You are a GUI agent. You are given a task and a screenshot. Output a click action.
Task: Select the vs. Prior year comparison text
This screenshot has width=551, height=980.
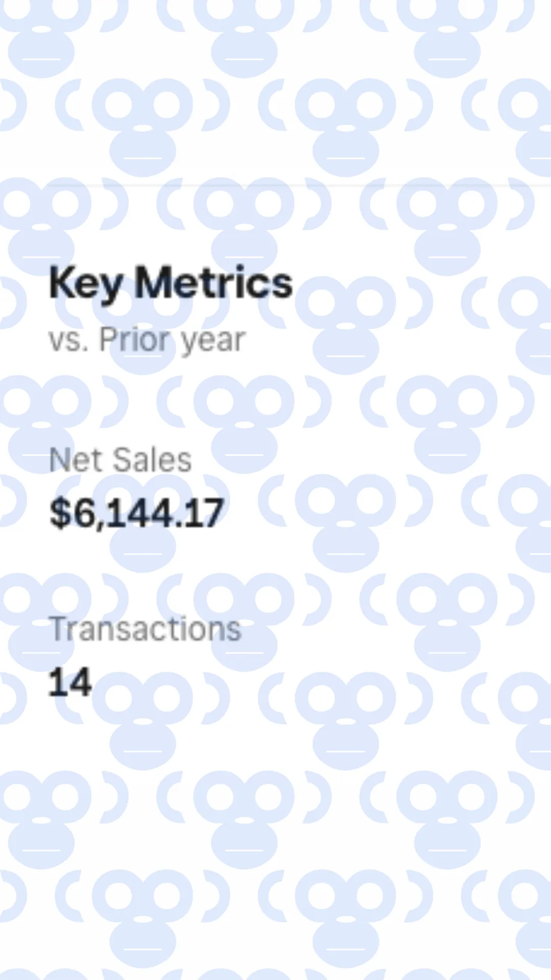tap(147, 340)
